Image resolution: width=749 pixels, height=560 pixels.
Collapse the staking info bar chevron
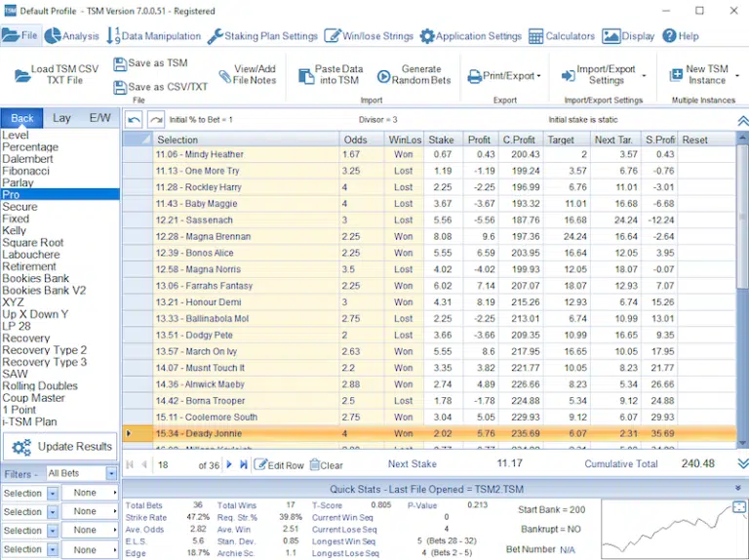(743, 121)
